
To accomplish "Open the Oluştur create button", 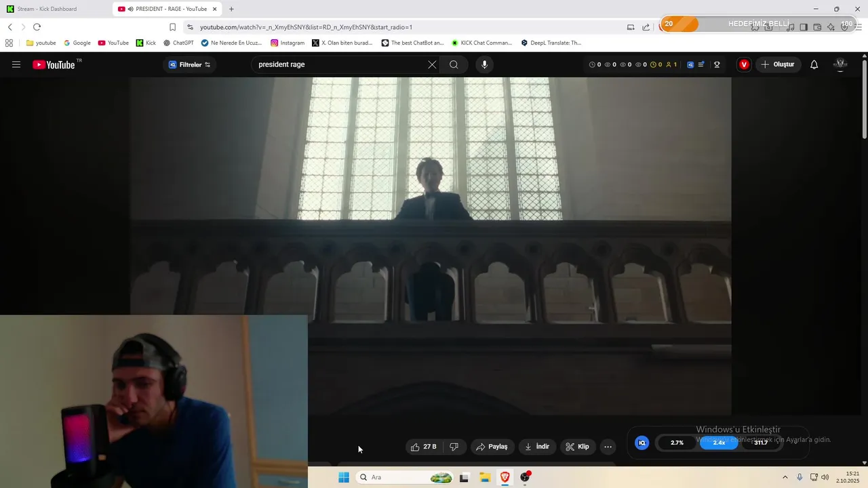I will click(778, 64).
